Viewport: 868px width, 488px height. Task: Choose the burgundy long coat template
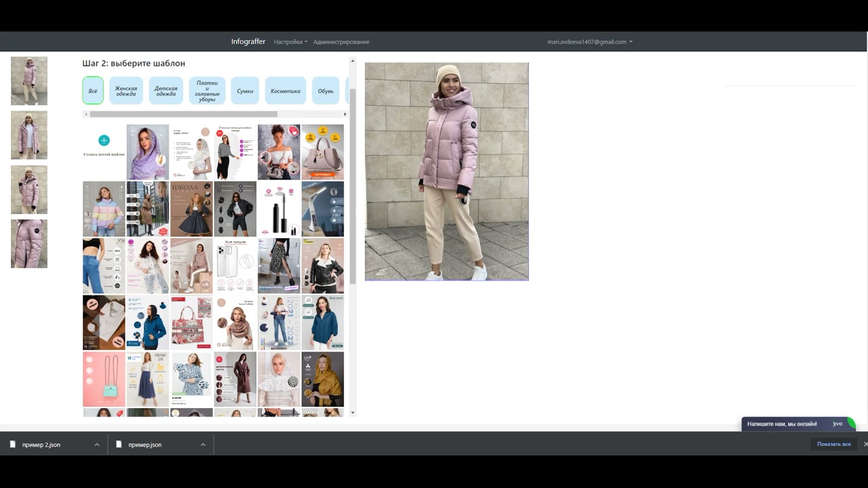(x=235, y=380)
